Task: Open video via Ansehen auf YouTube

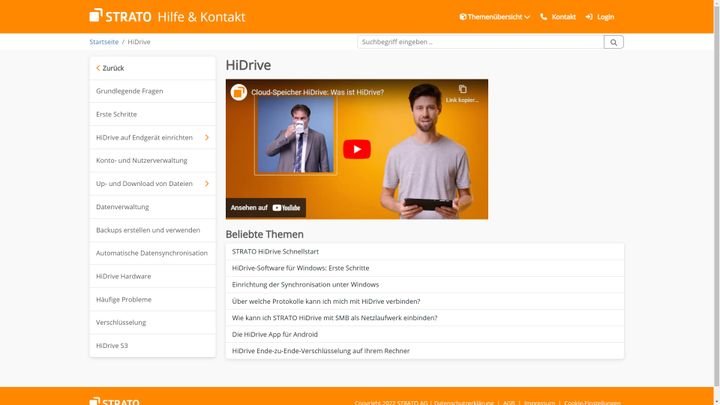Action: tap(265, 208)
